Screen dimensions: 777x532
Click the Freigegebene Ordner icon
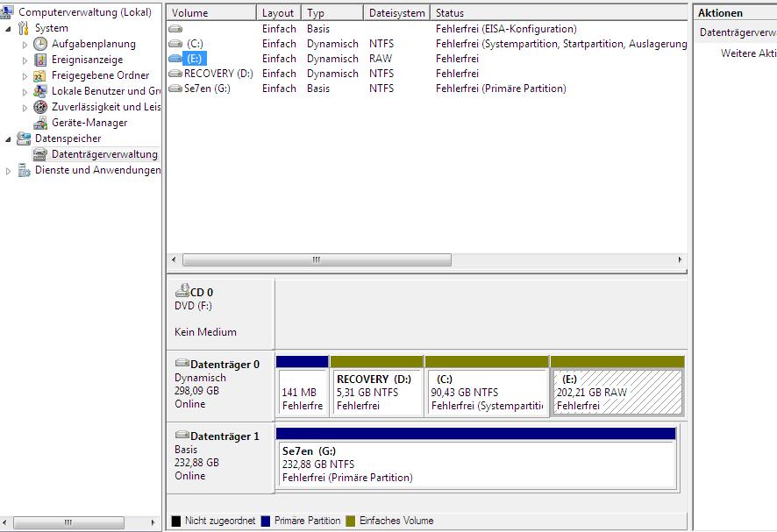[39, 75]
